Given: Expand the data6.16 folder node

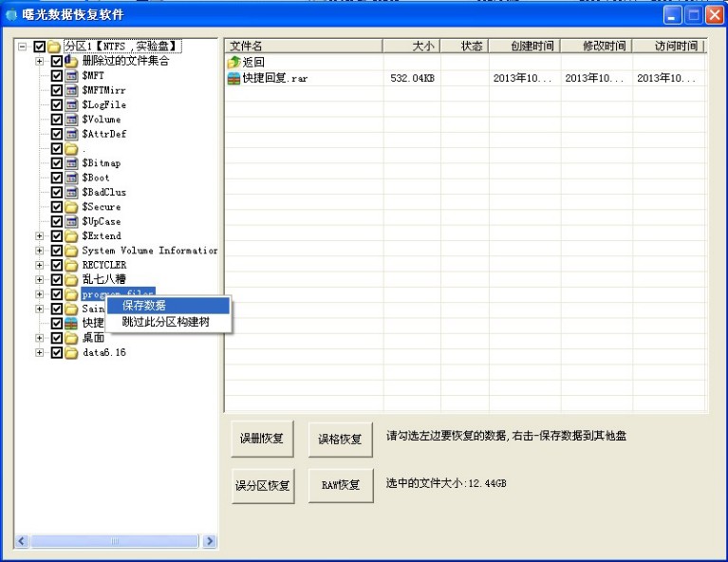Looking at the screenshot, I should pos(40,352).
